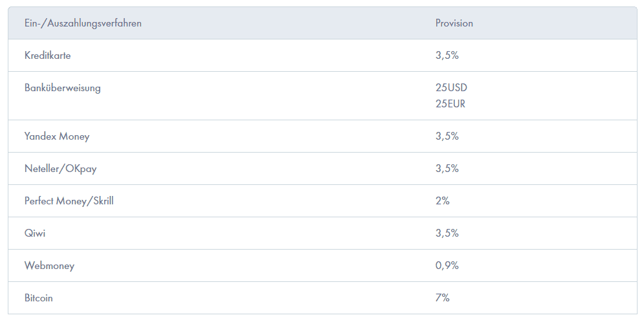Select the Qiwi row label

click(x=35, y=233)
